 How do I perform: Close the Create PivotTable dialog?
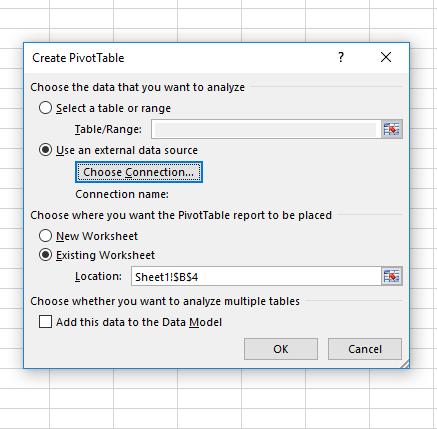pyautogui.click(x=386, y=57)
